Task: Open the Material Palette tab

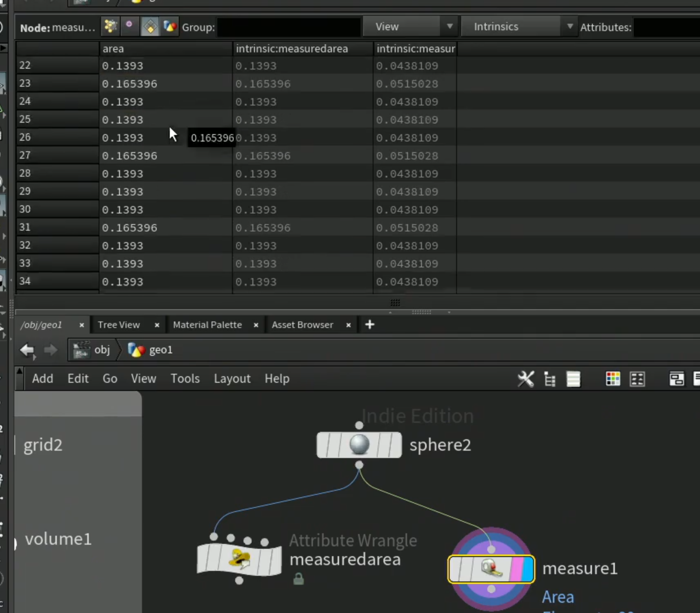Action: pyautogui.click(x=207, y=325)
